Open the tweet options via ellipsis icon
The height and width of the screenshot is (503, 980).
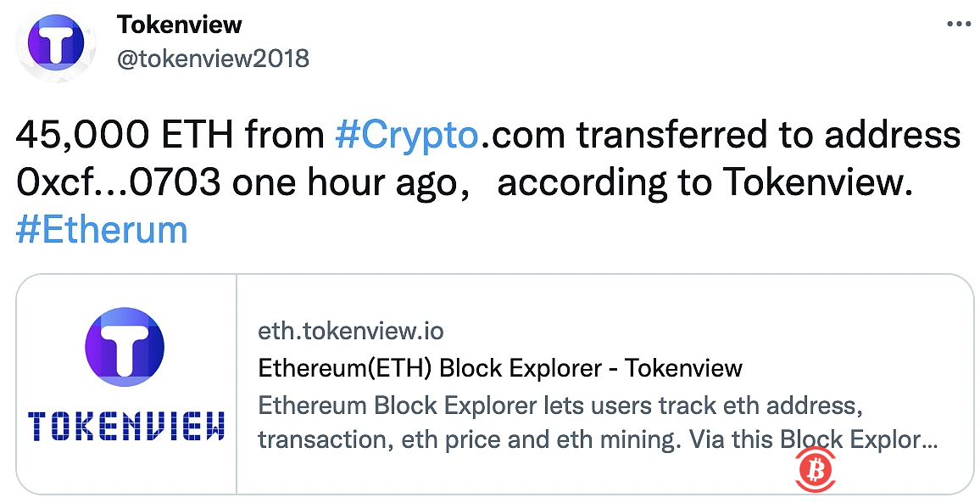pos(958,25)
